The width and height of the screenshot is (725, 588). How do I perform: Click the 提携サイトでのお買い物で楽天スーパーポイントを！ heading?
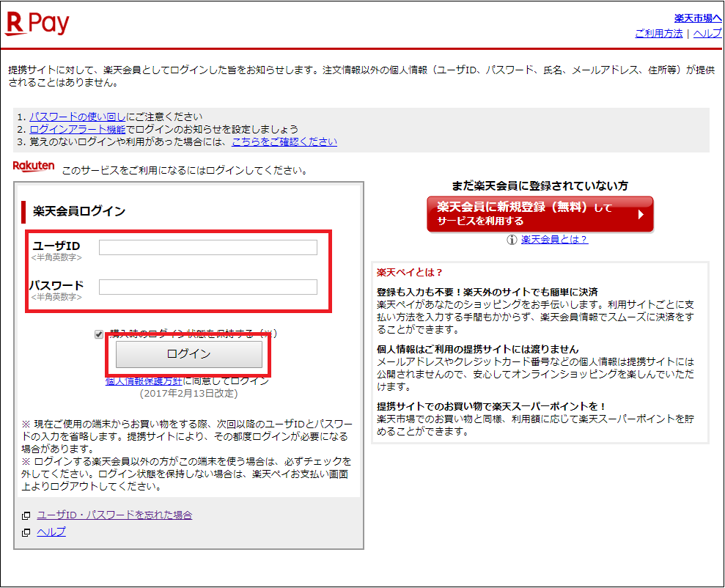(x=491, y=406)
